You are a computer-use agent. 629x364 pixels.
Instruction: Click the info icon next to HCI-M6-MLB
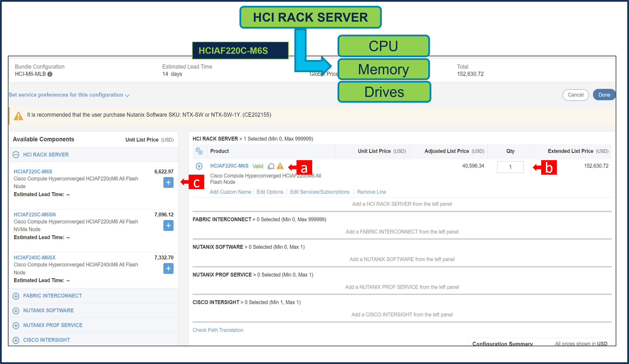pos(50,74)
